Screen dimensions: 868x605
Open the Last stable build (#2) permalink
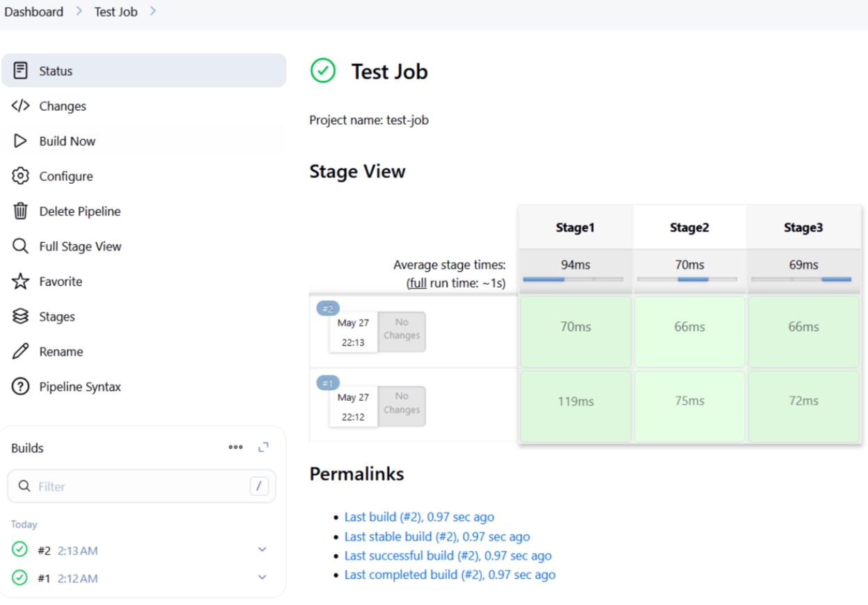tap(436, 537)
